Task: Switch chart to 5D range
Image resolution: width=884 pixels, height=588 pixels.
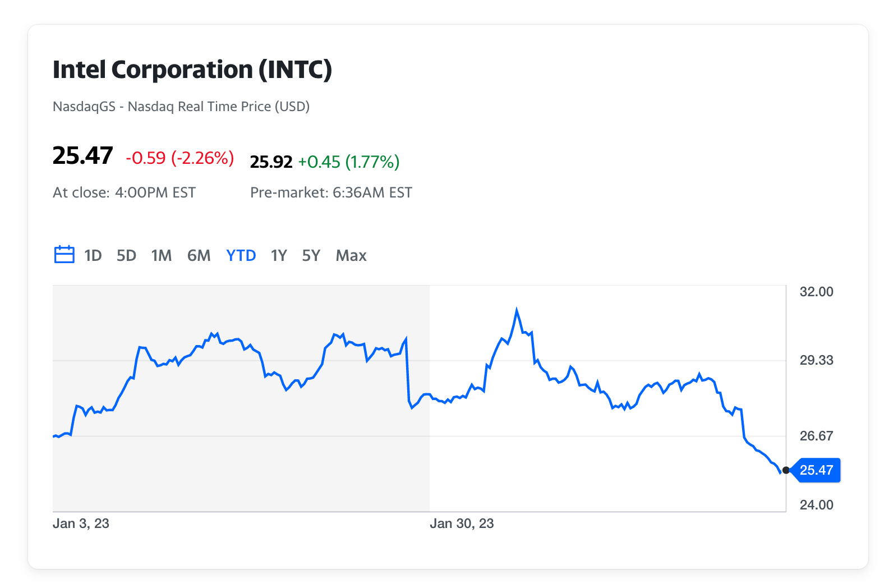Action: click(126, 256)
